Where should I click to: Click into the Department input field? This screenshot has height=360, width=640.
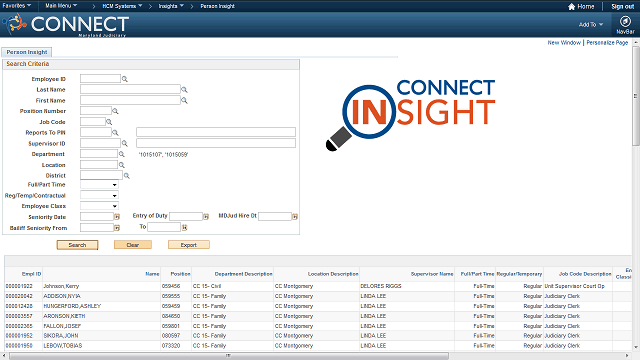point(99,154)
